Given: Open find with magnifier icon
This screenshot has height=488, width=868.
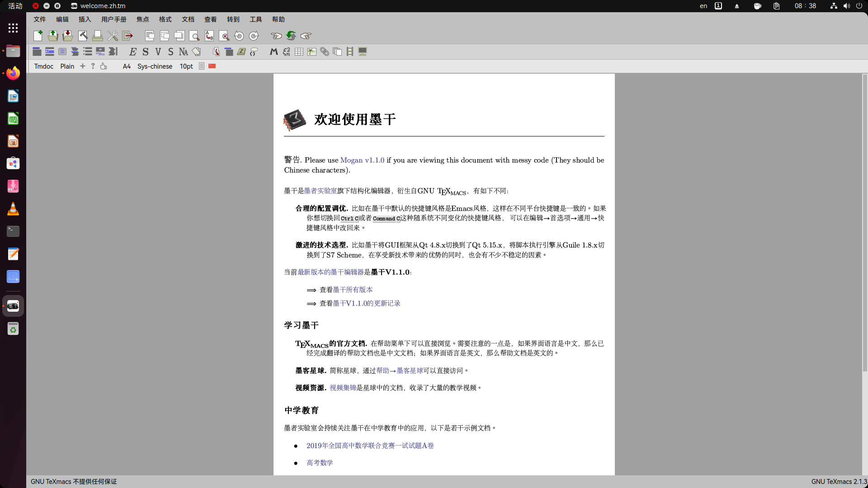Looking at the screenshot, I should [x=194, y=36].
